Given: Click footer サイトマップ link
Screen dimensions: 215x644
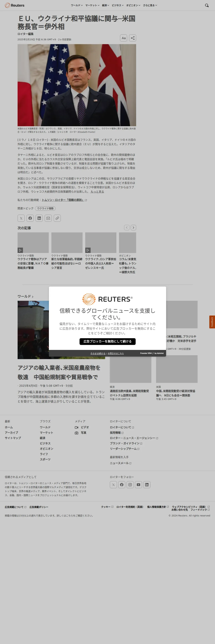Looking at the screenshot, I should click(13, 438).
